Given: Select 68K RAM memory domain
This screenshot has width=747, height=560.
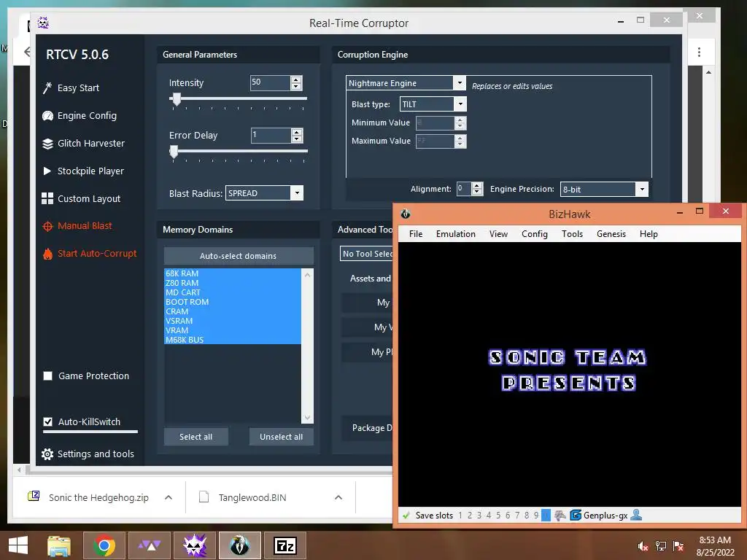Looking at the screenshot, I should tap(233, 273).
